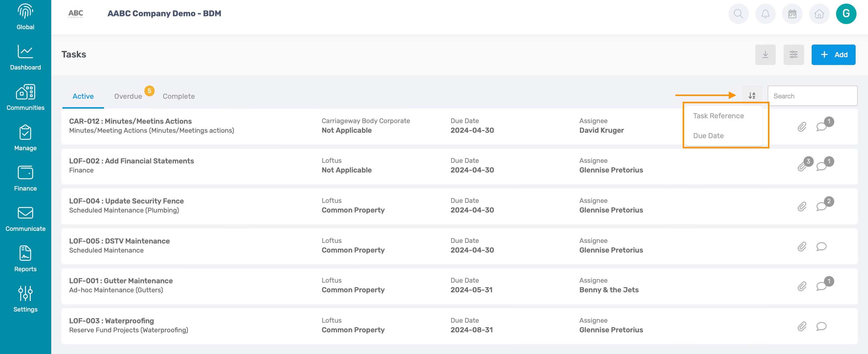Download tasks with the download icon
This screenshot has width=868, height=354.
tap(765, 54)
